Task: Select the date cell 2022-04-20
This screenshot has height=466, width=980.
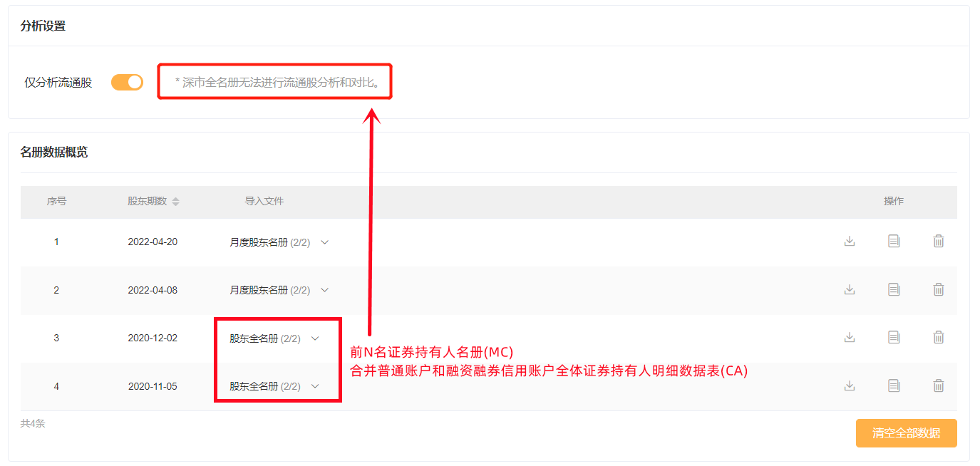Action: 153,242
